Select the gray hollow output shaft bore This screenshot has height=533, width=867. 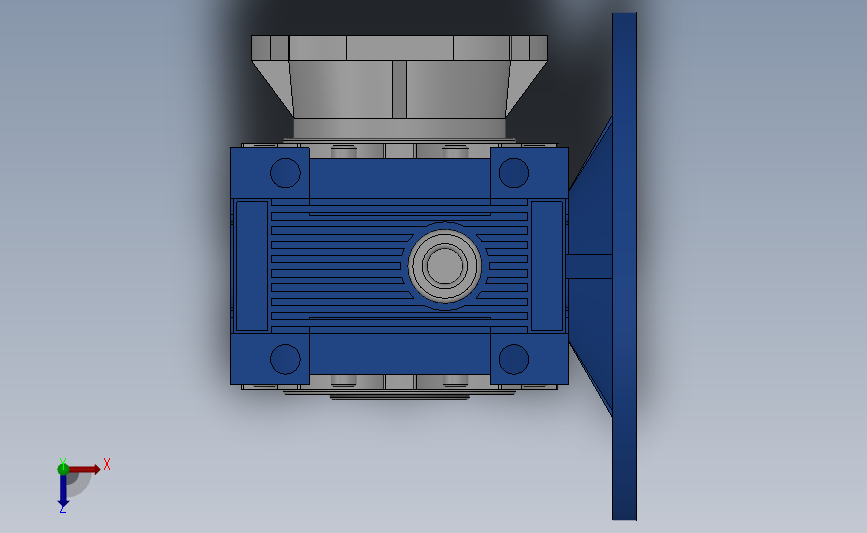[445, 265]
